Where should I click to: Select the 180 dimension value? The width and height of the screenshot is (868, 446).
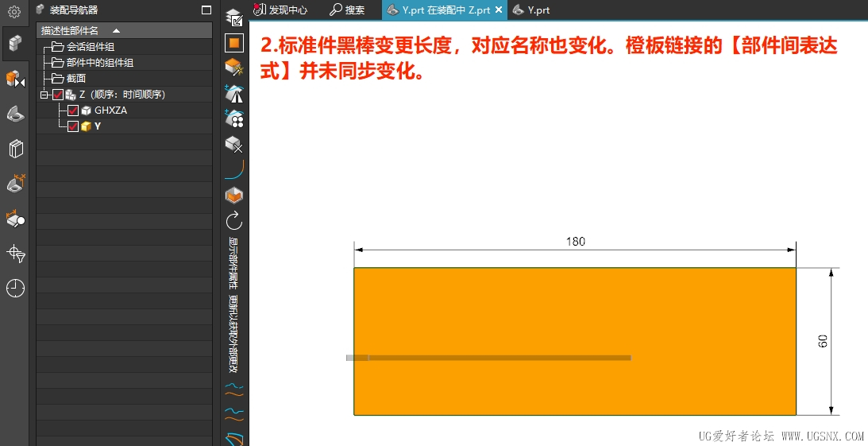coord(576,241)
